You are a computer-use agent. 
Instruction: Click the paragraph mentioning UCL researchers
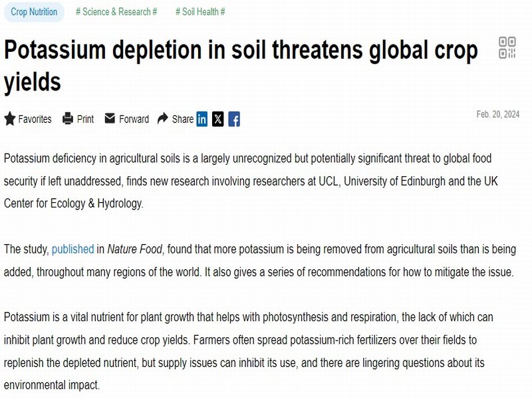pos(251,181)
